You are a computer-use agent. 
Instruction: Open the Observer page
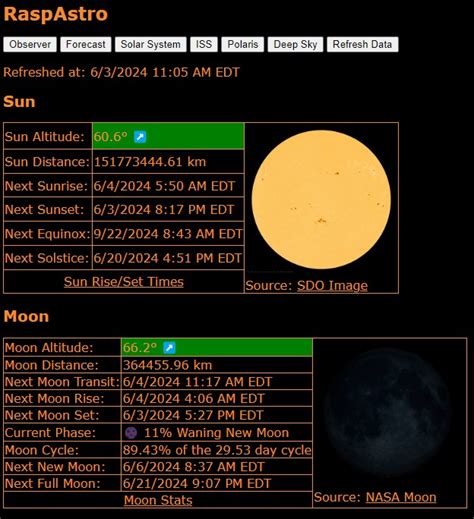pyautogui.click(x=30, y=44)
